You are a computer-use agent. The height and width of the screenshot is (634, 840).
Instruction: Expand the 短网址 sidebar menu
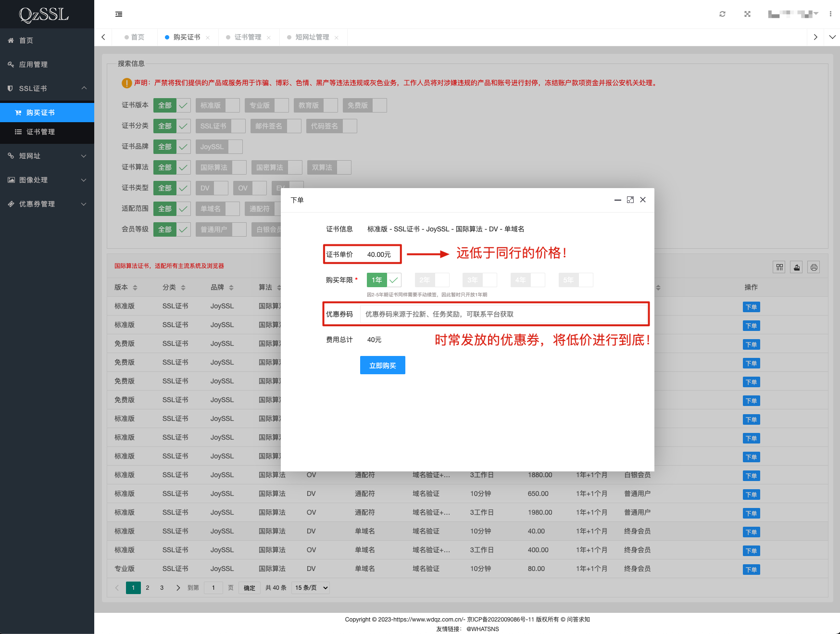pos(47,156)
